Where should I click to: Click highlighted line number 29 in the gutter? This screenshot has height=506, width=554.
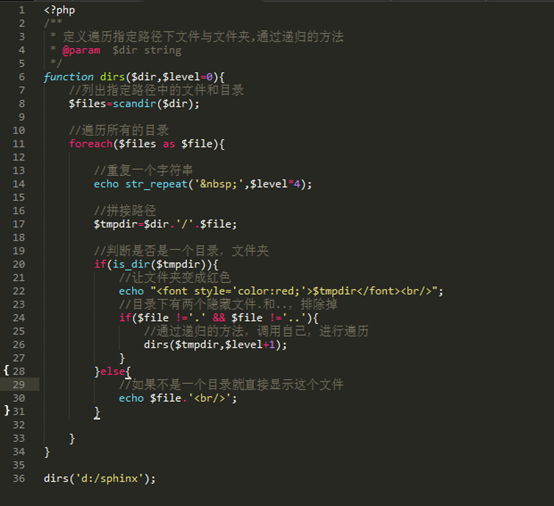[19, 385]
